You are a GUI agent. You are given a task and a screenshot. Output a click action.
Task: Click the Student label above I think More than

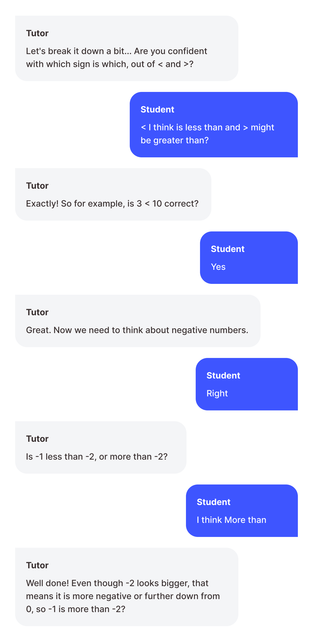click(214, 502)
